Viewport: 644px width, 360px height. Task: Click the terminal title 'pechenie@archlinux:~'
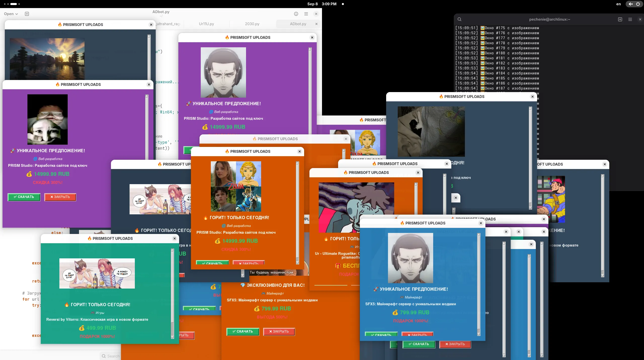(x=550, y=19)
